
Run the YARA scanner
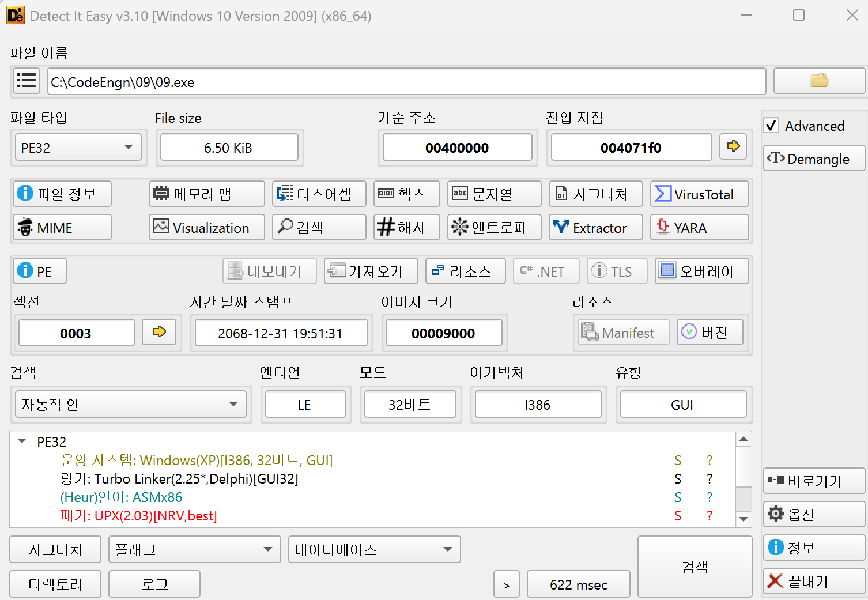700,227
